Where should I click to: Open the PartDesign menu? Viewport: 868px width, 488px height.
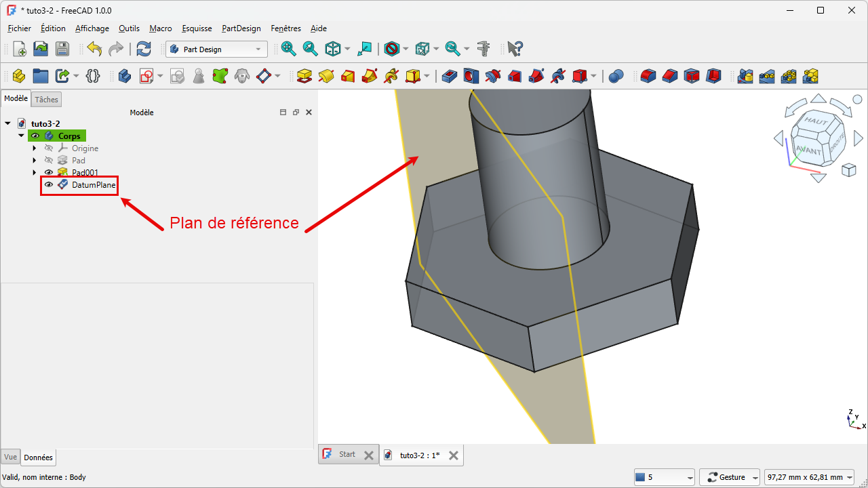point(241,28)
